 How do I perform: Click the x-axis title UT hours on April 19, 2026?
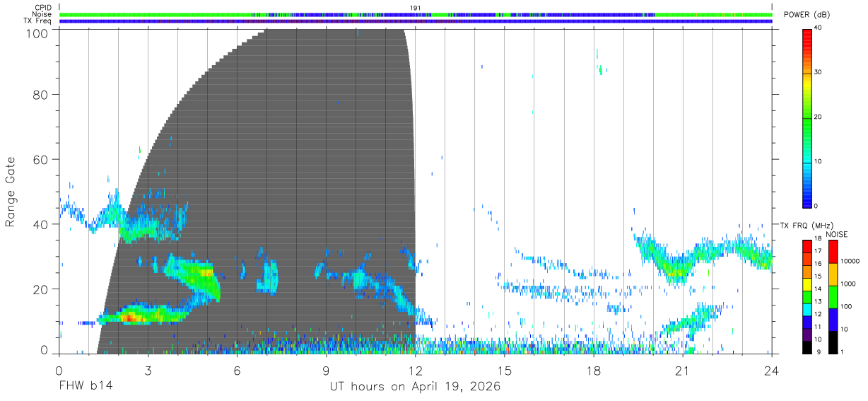pos(415,387)
